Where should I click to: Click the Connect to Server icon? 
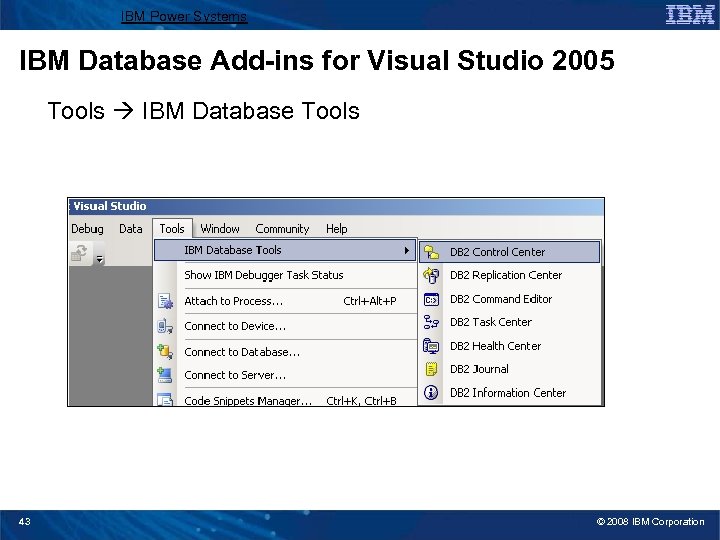click(x=165, y=375)
